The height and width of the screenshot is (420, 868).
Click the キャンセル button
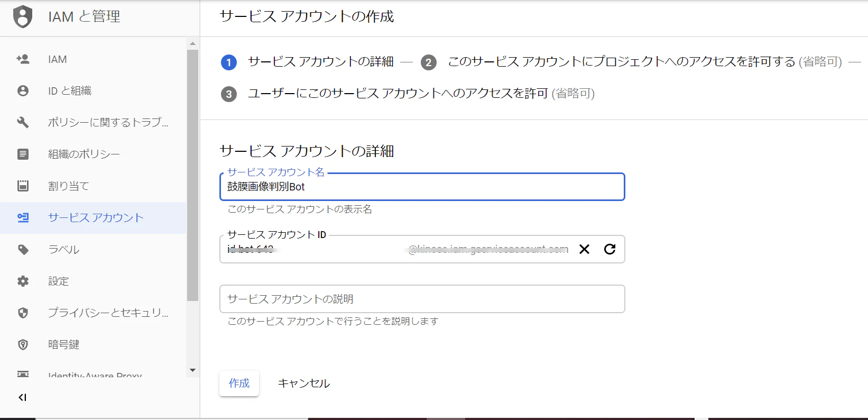[x=304, y=383]
